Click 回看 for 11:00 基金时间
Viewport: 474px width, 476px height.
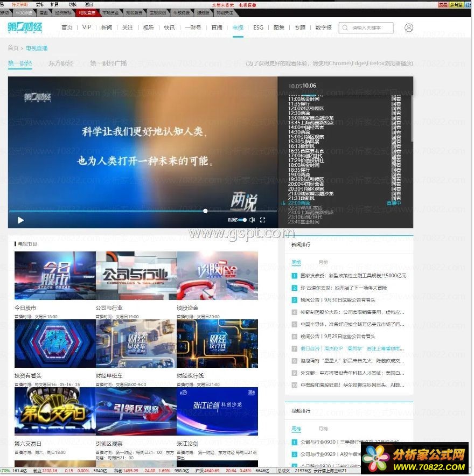pos(396,99)
